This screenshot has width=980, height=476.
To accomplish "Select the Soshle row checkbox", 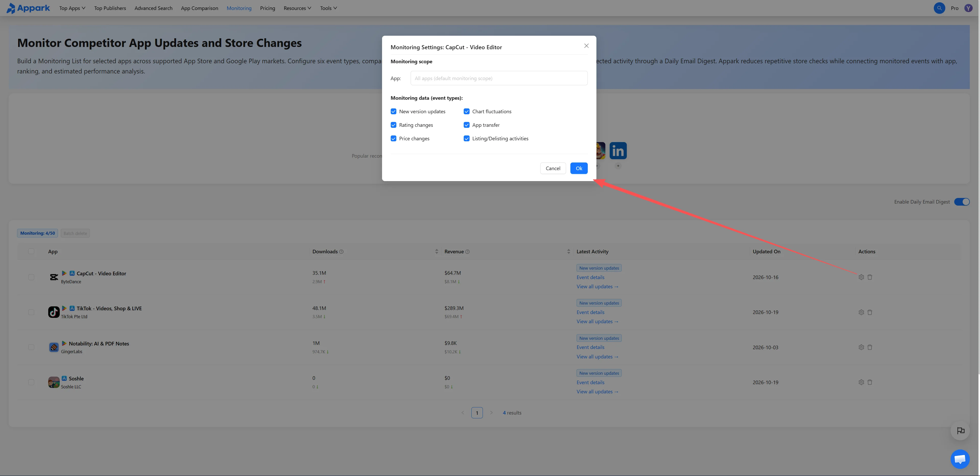I will (31, 382).
